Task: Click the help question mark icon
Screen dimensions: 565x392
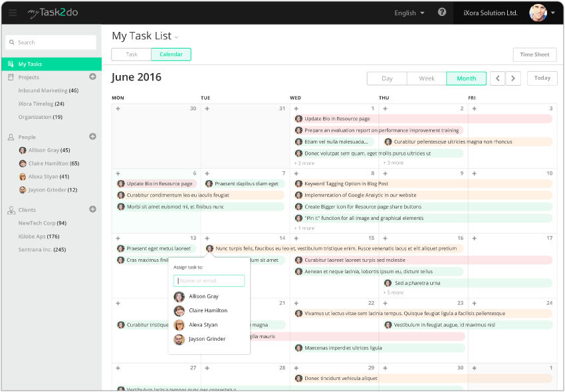Action: (x=442, y=13)
